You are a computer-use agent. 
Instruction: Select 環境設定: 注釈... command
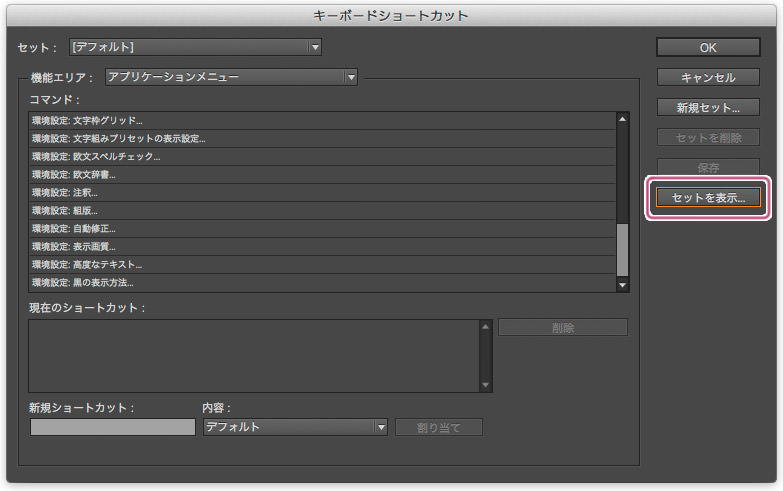pos(323,193)
